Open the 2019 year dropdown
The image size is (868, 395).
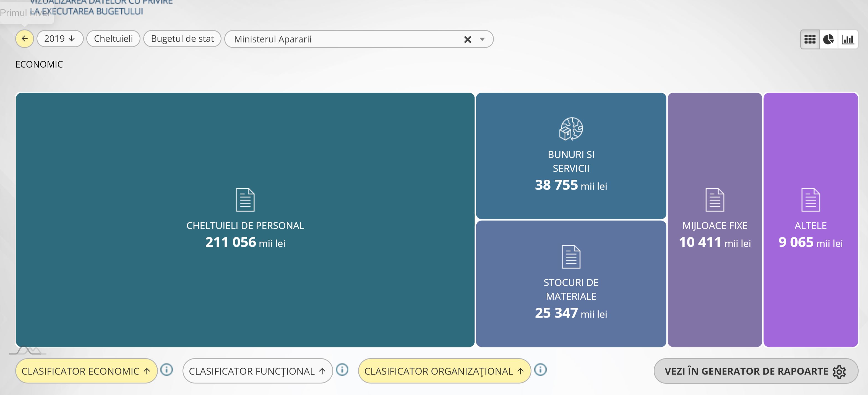click(60, 39)
